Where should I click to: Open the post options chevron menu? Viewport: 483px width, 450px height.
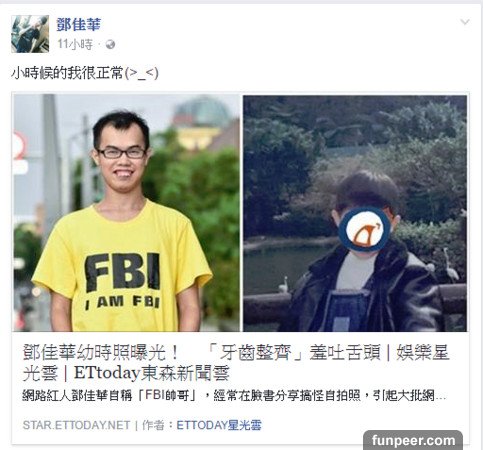tap(465, 22)
